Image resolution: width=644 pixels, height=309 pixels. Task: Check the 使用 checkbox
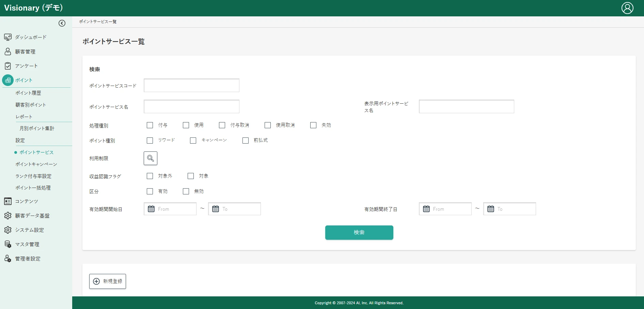186,125
